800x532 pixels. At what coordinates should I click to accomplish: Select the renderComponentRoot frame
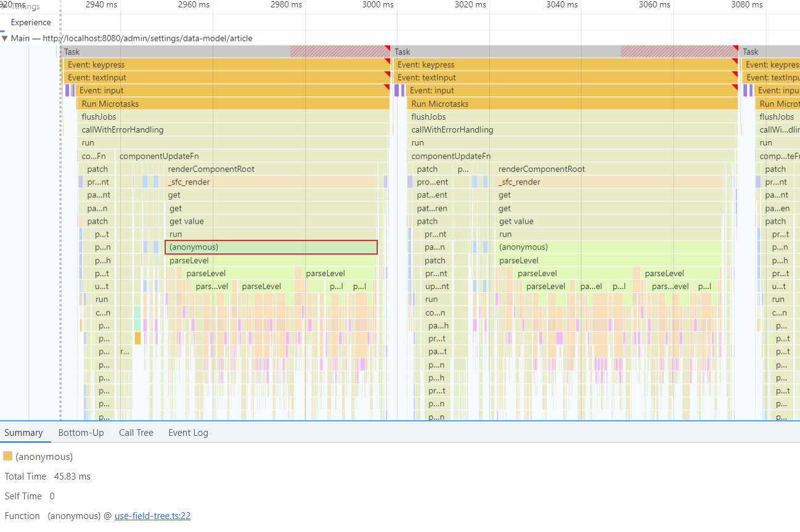pyautogui.click(x=247, y=168)
